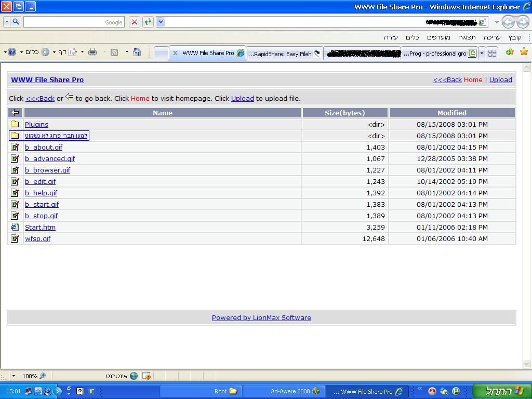Click Powered by LionMax Software link
Image resolution: width=532 pixels, height=399 pixels.
coord(261,317)
